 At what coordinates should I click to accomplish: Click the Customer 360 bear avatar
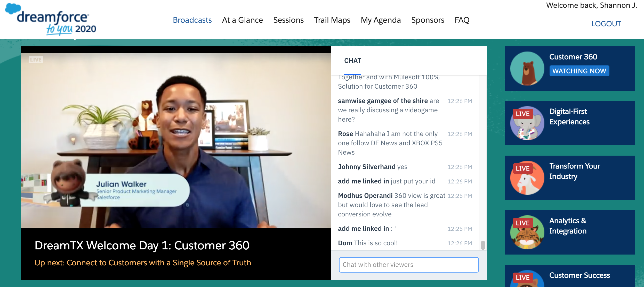pyautogui.click(x=527, y=69)
